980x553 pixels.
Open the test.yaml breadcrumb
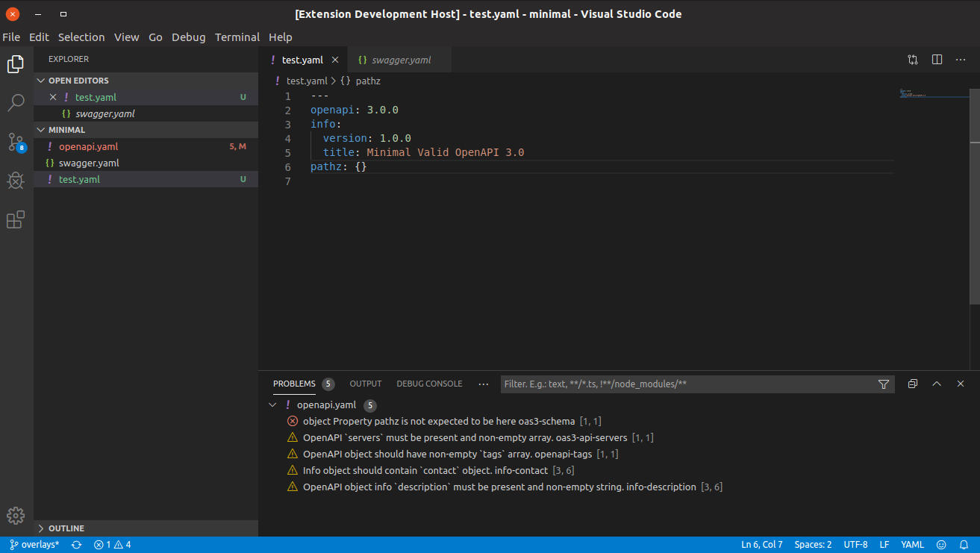pyautogui.click(x=301, y=81)
